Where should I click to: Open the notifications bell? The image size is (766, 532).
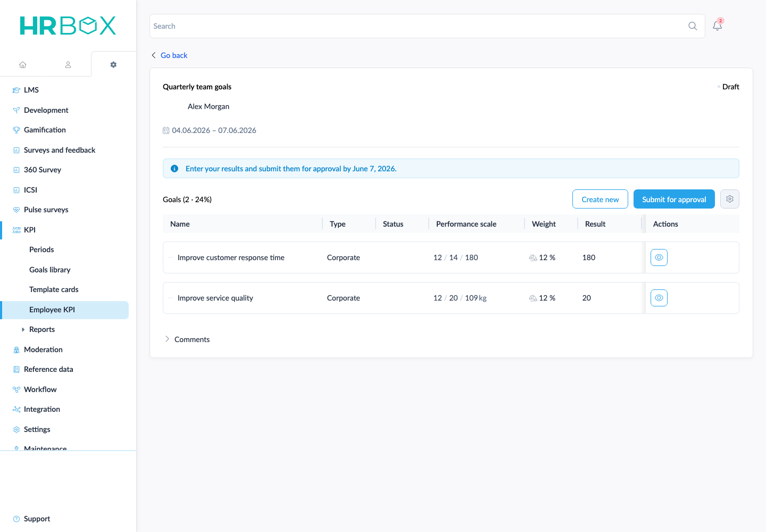point(718,26)
